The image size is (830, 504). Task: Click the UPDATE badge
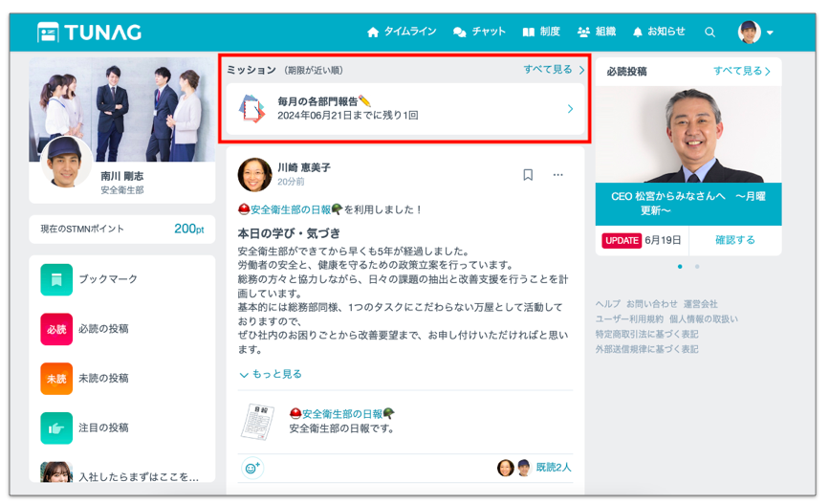point(622,240)
